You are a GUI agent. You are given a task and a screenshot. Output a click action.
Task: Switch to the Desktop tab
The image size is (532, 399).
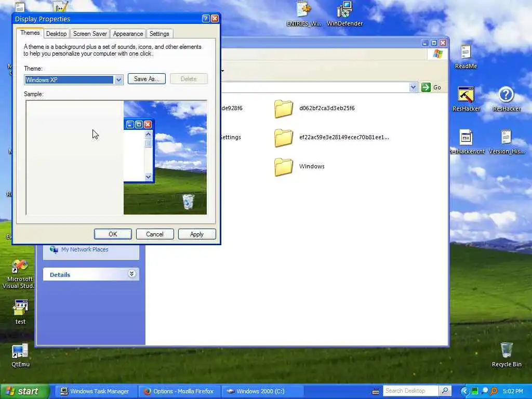click(56, 34)
